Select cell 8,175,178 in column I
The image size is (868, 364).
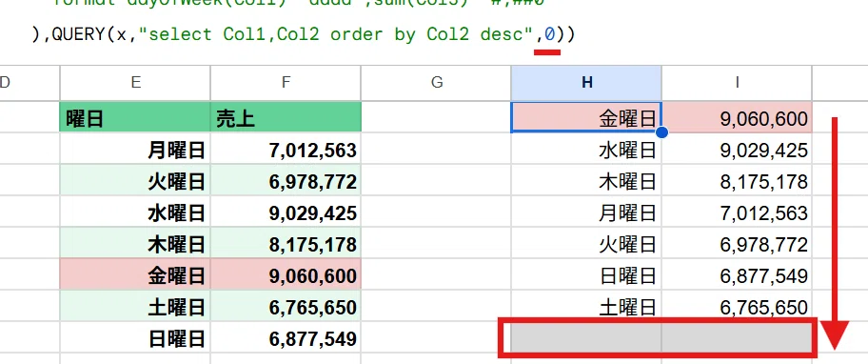(x=737, y=181)
